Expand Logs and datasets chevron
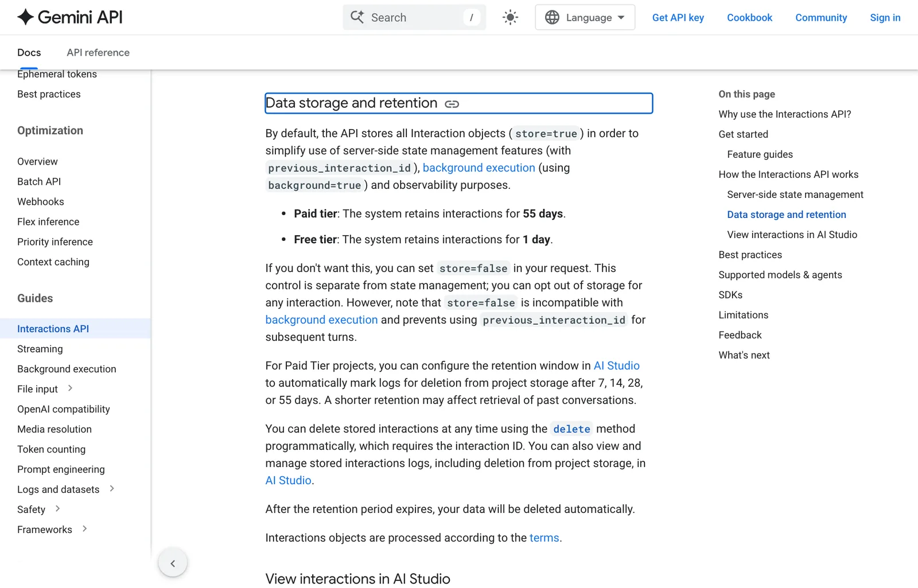918x588 pixels. 112,489
